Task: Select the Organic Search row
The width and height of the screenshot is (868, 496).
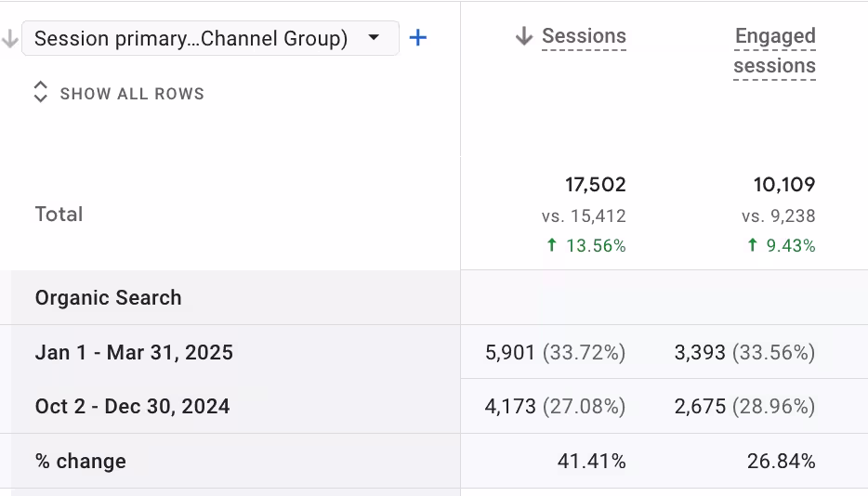Action: [108, 298]
